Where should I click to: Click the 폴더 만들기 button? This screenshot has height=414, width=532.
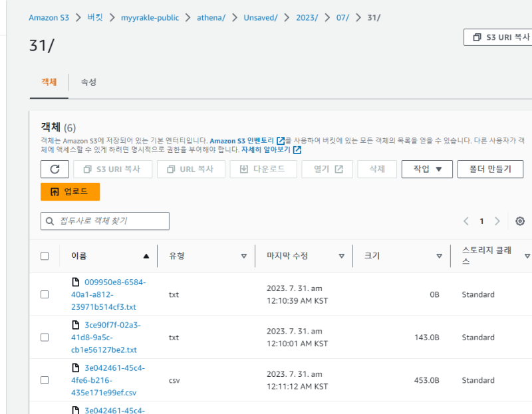click(x=490, y=169)
